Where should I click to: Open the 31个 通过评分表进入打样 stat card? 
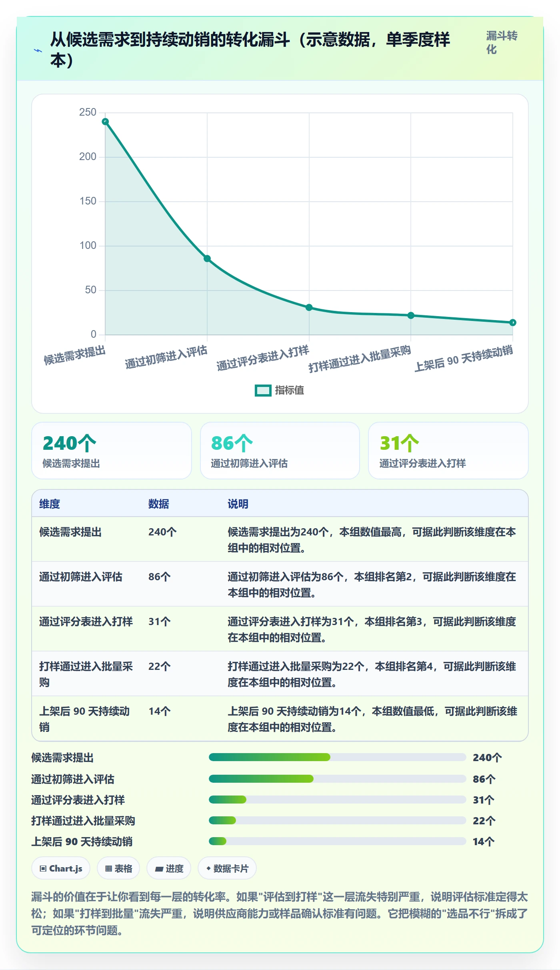(x=448, y=451)
